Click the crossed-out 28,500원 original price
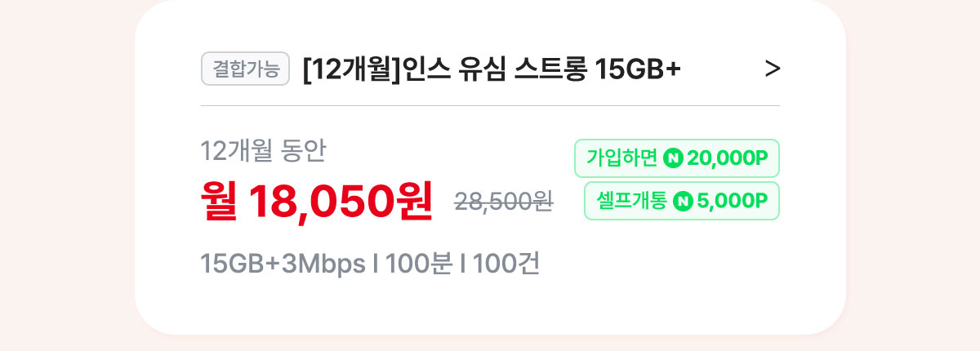 [x=504, y=202]
